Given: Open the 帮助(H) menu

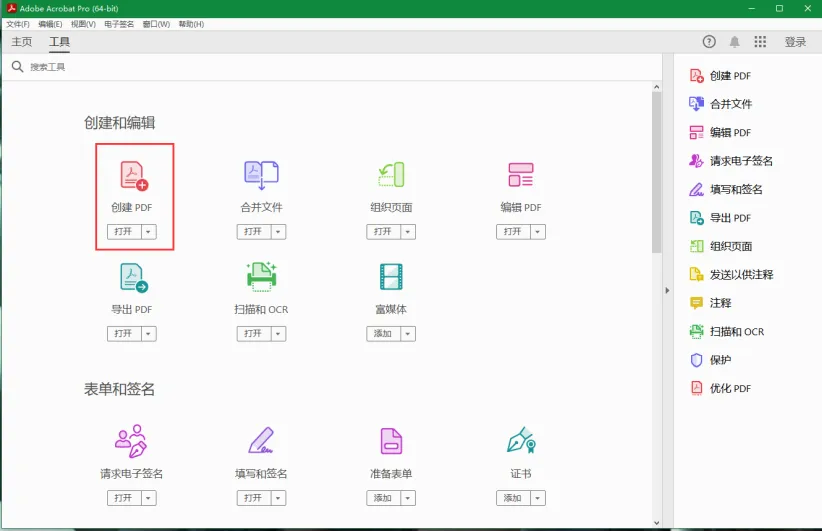Looking at the screenshot, I should click(x=191, y=24).
